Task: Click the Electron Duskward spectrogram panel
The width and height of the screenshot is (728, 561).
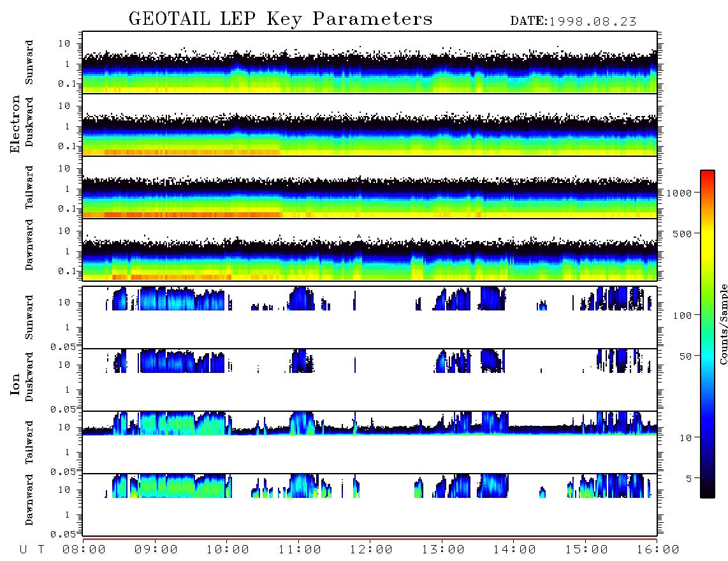Action: tap(370, 124)
